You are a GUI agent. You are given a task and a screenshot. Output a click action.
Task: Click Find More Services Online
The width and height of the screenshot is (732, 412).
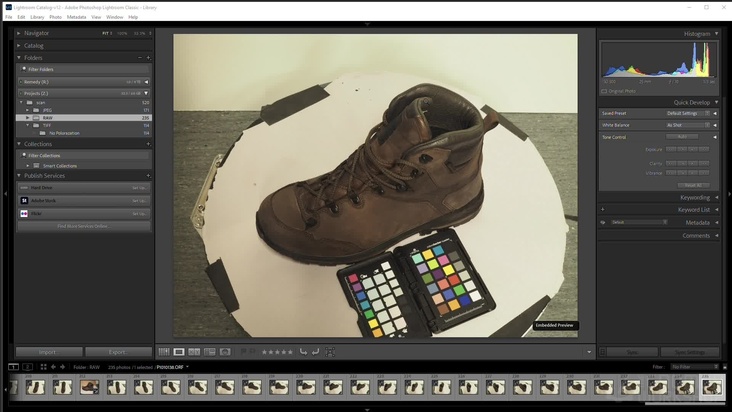84,226
